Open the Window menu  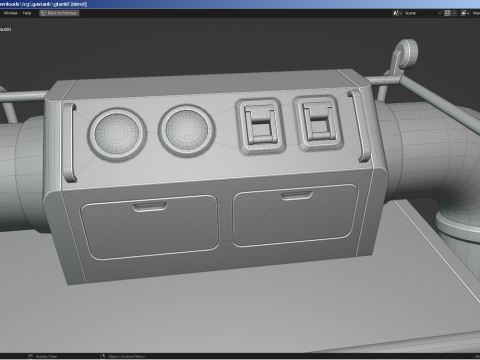[11, 13]
